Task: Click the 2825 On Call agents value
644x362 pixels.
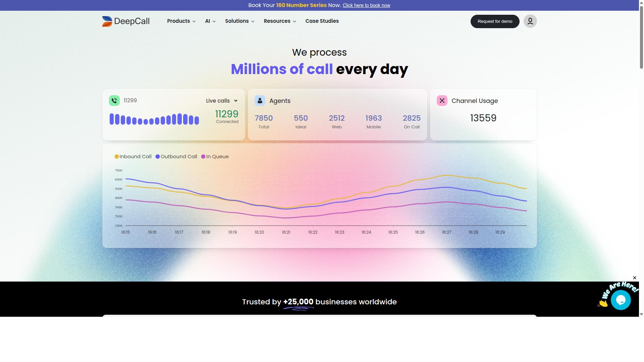Action: (412, 118)
